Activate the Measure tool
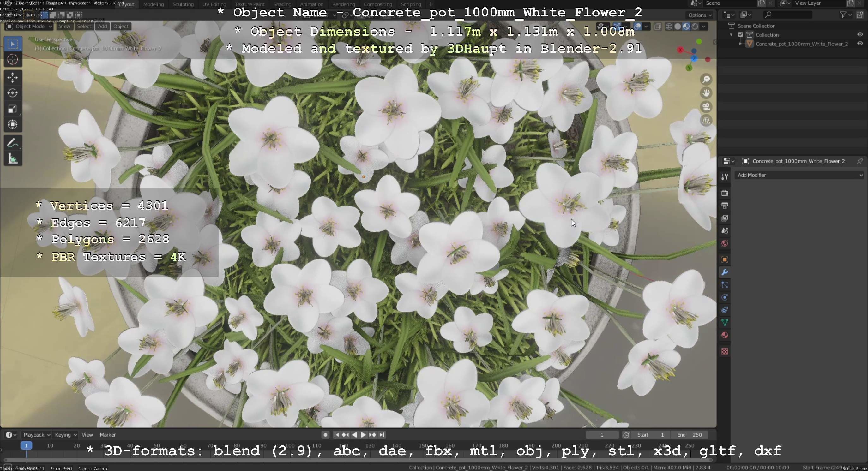 (x=12, y=159)
